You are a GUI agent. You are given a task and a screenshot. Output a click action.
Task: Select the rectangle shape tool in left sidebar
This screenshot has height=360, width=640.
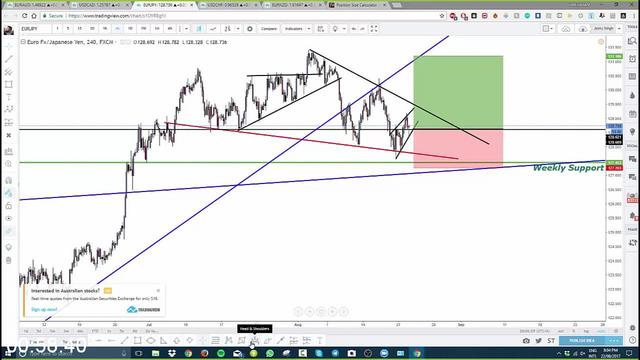(9, 84)
